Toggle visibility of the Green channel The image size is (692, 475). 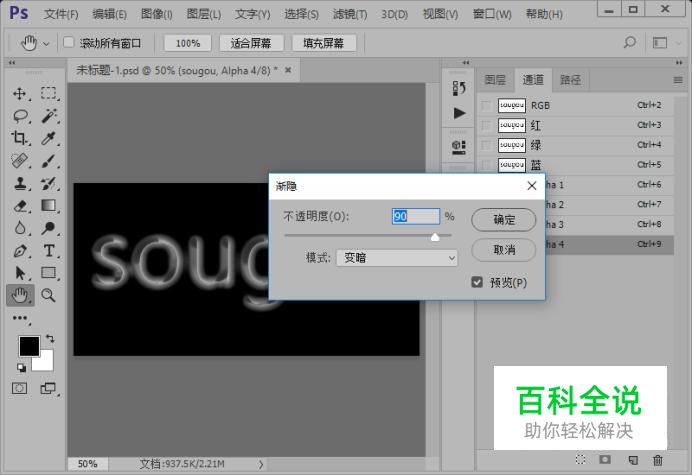(486, 145)
